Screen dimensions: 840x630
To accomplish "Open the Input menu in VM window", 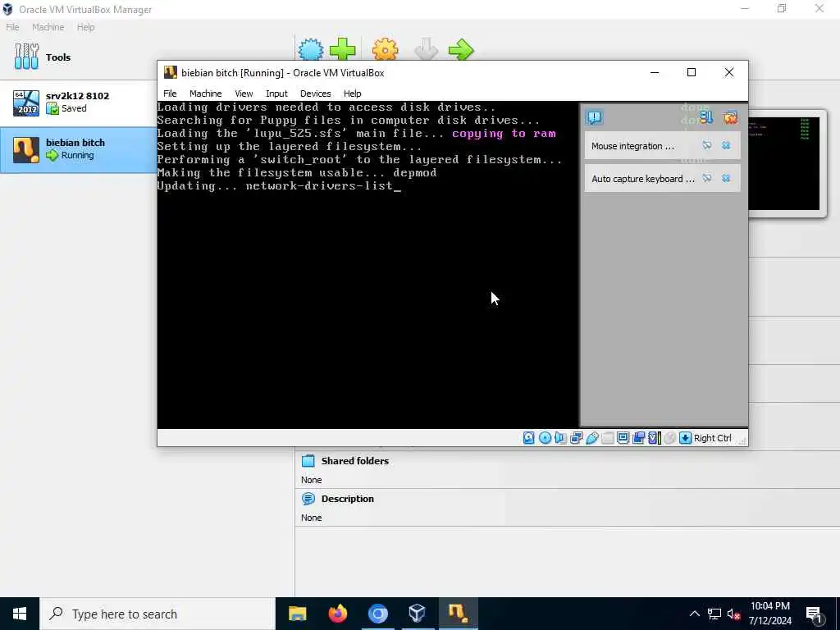I will 276,94.
